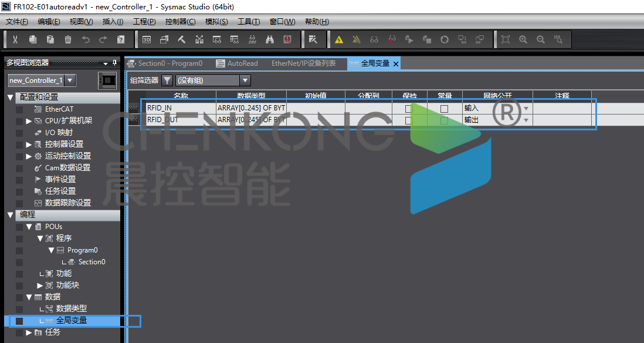The image size is (644, 343).
Task: Sort by the 初始值 column header
Action: 316,96
